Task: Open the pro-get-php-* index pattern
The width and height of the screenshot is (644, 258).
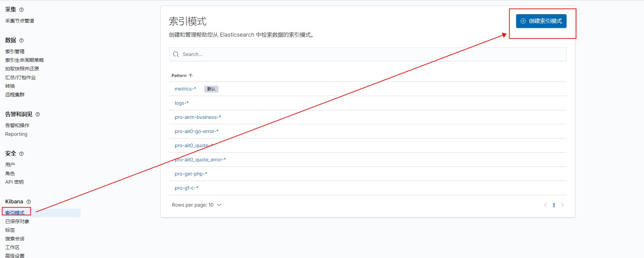Action: [191, 174]
